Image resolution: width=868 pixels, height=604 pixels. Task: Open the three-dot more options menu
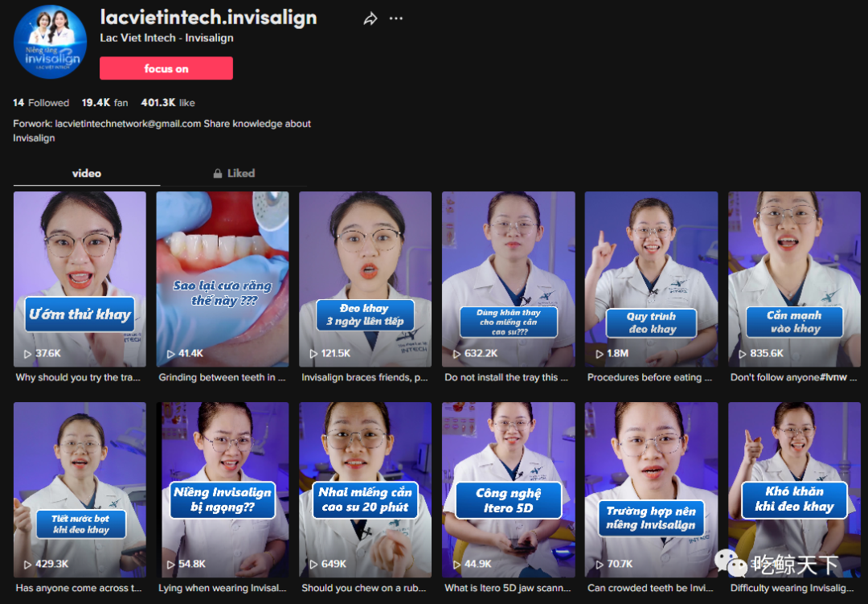395,18
